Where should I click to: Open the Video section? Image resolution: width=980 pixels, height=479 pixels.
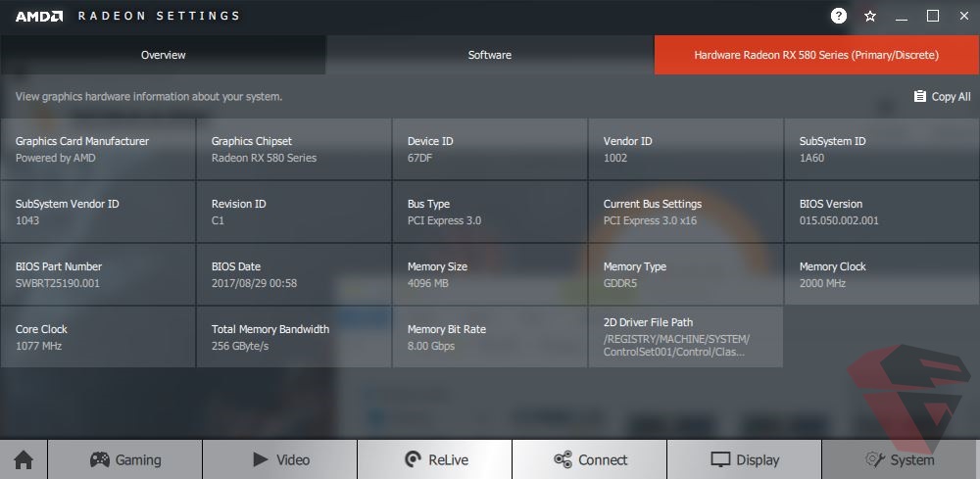coord(280,459)
